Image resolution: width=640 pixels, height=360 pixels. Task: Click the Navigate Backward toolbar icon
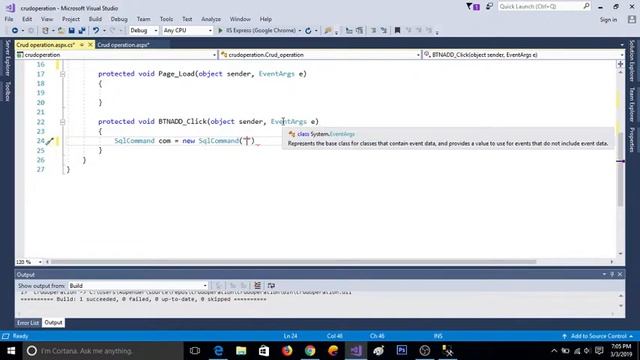(x=15, y=31)
